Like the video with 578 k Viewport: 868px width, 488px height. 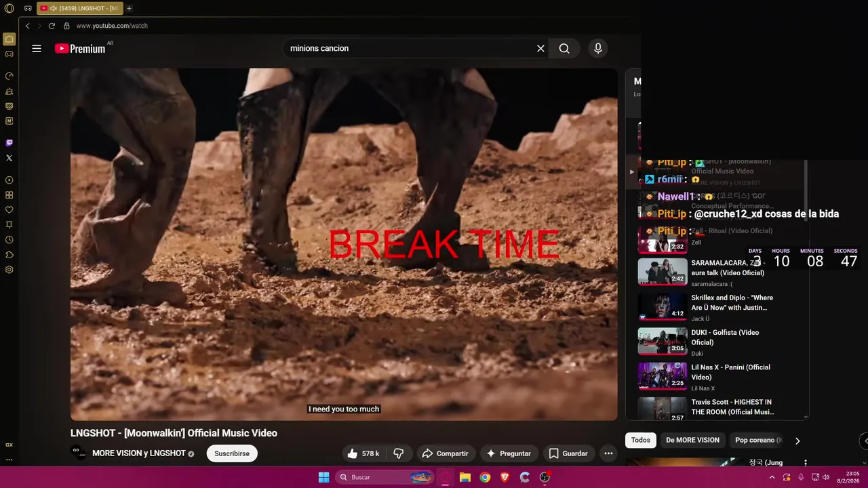(364, 453)
